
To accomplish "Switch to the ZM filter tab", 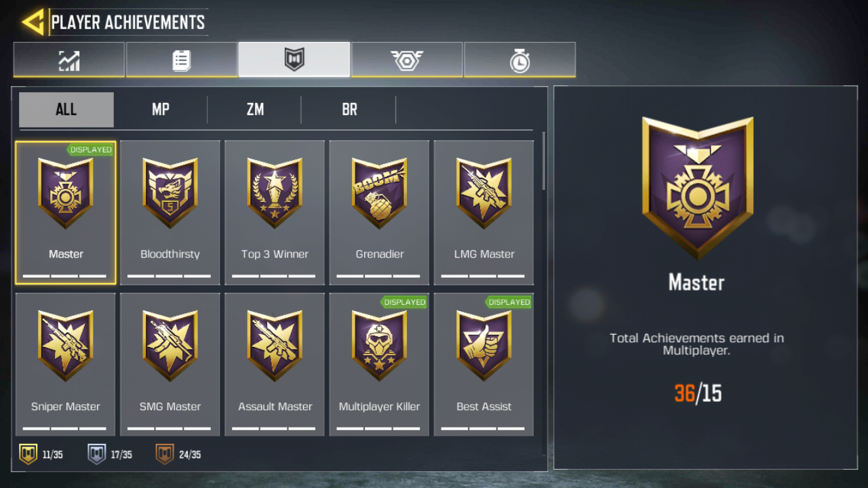I will point(255,110).
